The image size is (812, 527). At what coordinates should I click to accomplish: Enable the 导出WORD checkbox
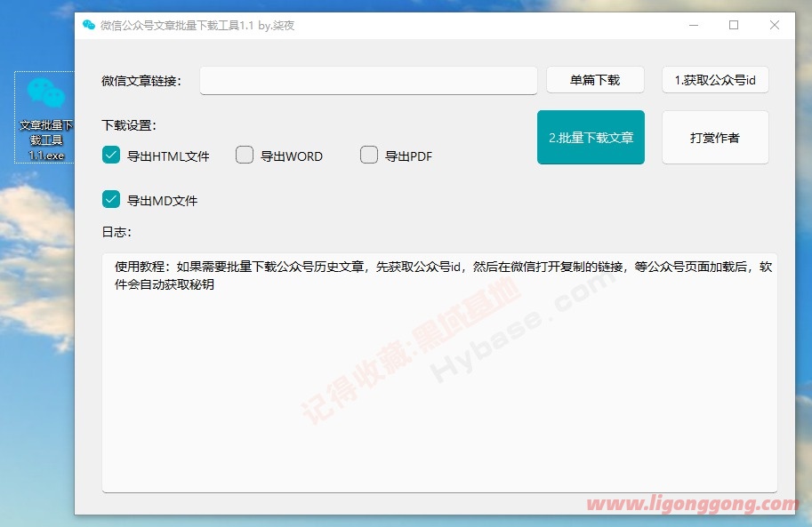point(244,155)
